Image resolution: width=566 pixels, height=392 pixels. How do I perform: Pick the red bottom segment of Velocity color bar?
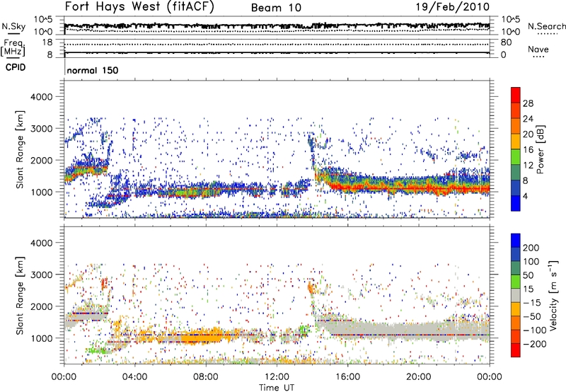(x=516, y=350)
